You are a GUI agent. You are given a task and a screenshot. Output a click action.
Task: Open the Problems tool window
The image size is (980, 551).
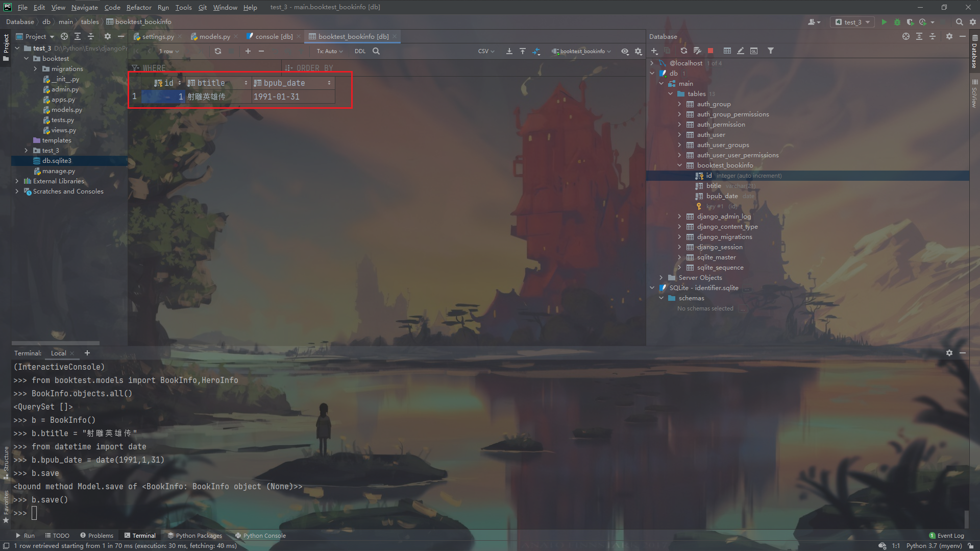tap(96, 536)
